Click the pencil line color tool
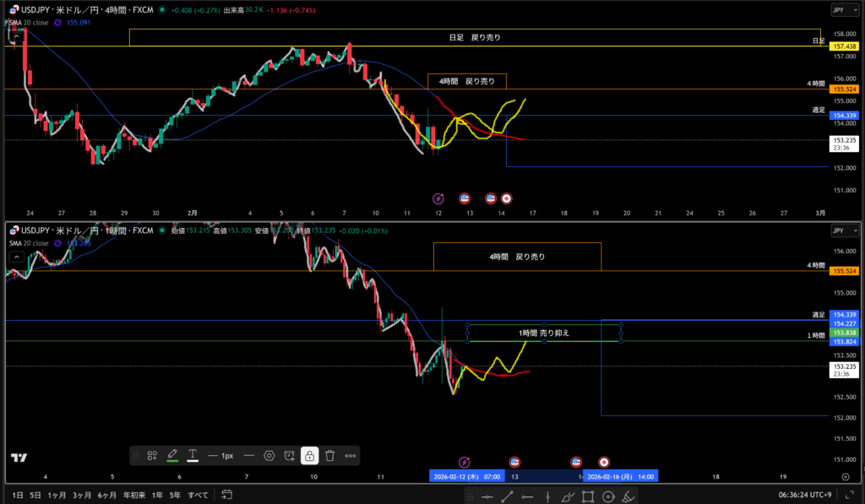This screenshot has width=865, height=504. pos(172,455)
